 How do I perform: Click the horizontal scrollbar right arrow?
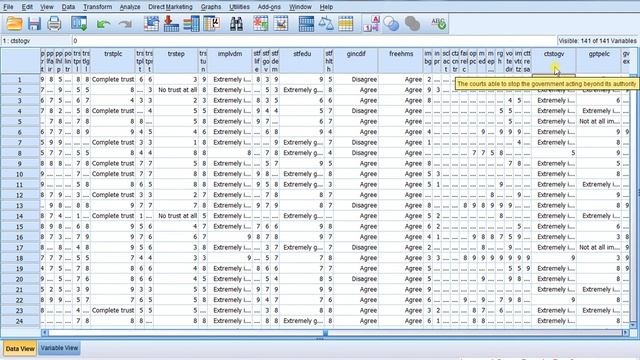625,333
